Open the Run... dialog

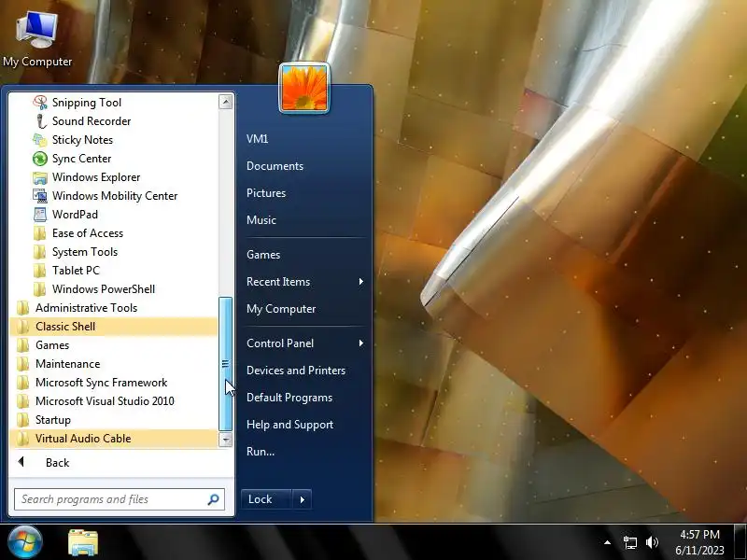point(261,452)
